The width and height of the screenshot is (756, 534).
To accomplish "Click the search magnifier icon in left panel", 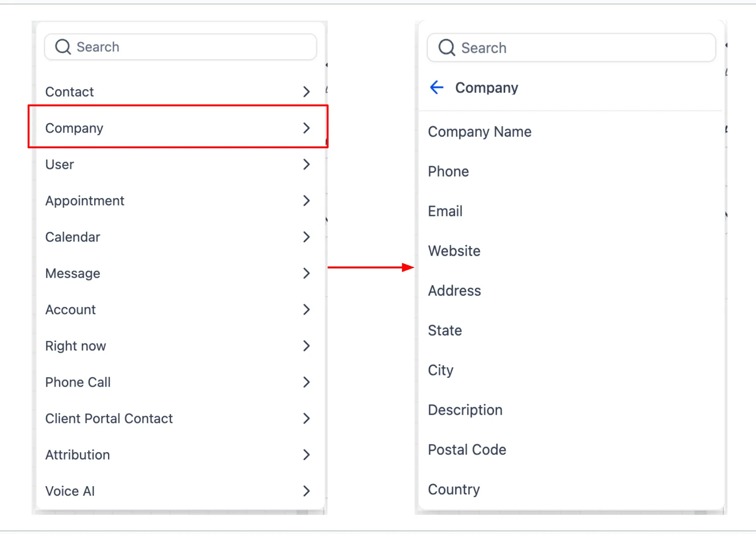I will pos(62,46).
